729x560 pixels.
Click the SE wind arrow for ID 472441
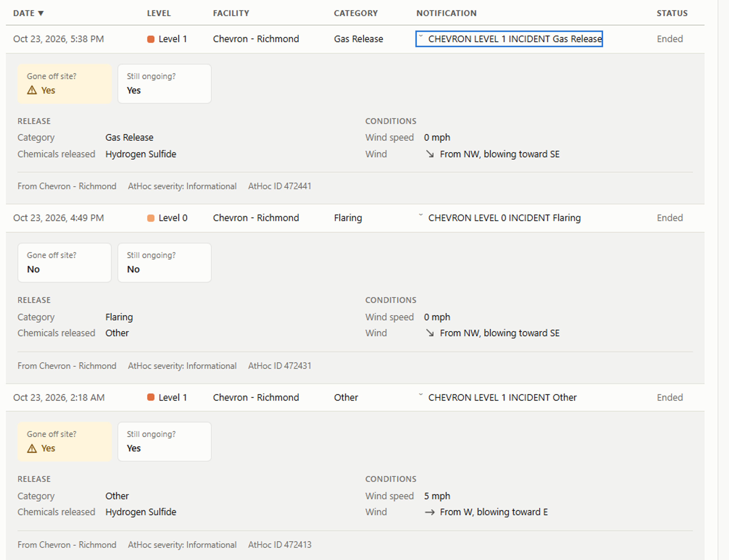click(x=430, y=154)
